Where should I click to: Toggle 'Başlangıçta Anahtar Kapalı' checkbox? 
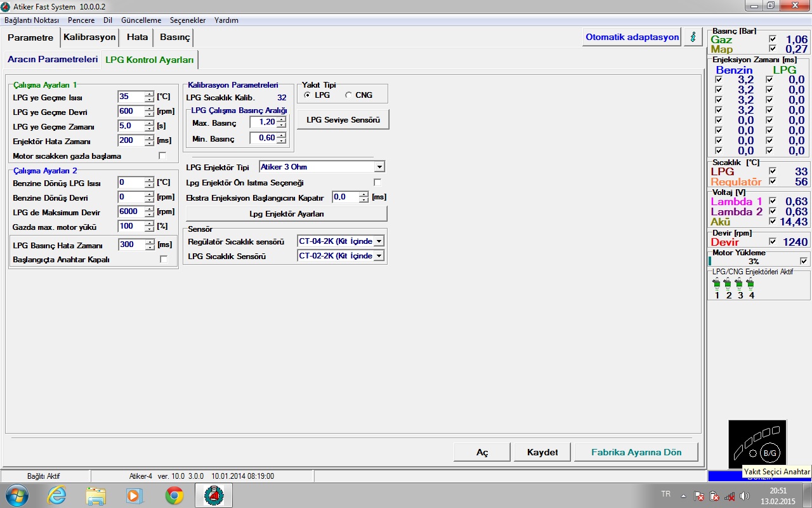164,259
